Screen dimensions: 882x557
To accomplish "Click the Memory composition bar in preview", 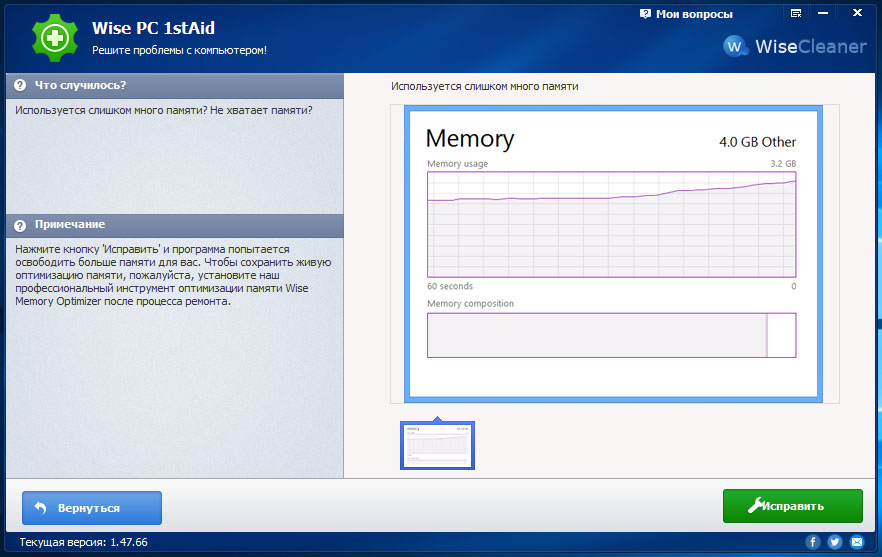I will tap(611, 335).
